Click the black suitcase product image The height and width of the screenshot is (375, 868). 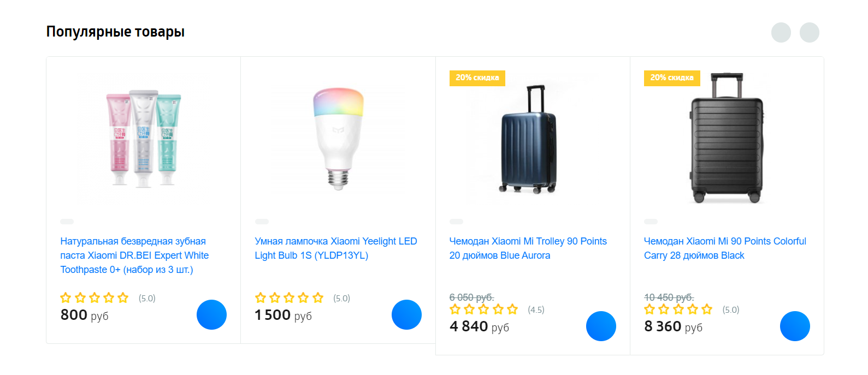727,139
